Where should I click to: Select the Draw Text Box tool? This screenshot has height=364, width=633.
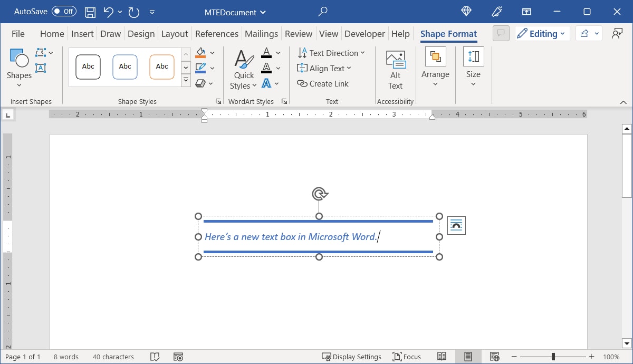click(x=41, y=68)
